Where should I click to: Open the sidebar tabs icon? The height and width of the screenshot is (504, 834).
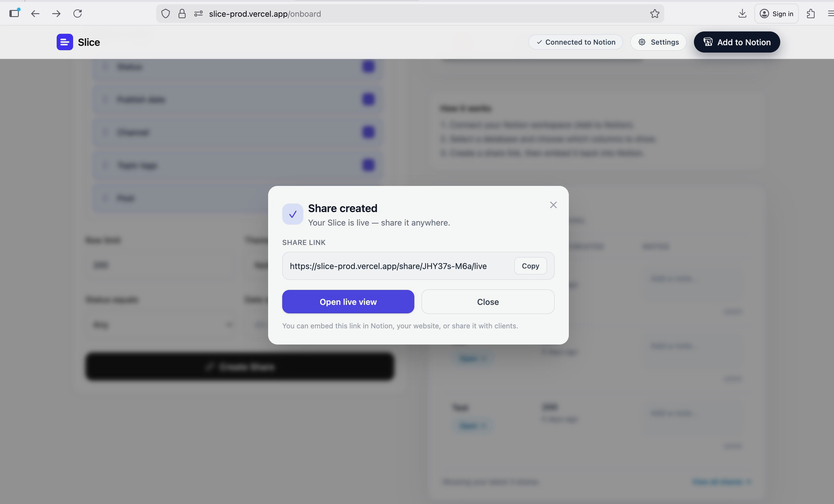[15, 13]
